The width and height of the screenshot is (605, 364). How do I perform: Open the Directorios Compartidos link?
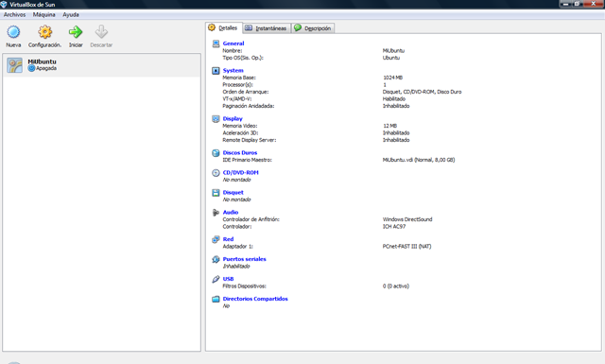pyautogui.click(x=255, y=299)
